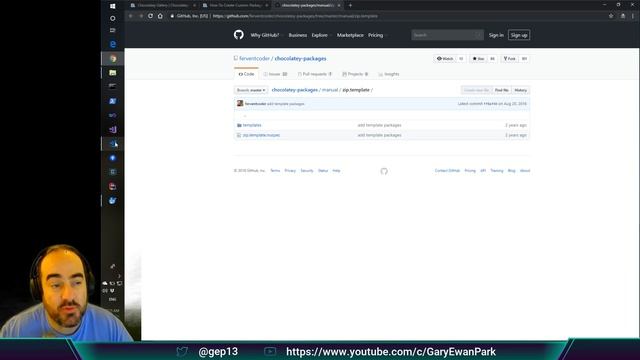
Task: Click the Sign in link
Action: (x=496, y=35)
